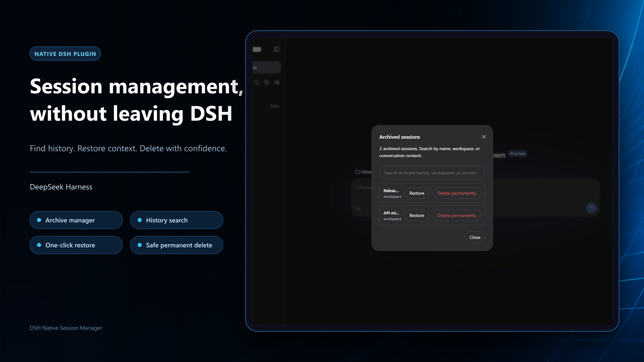Click the Safe permanent delete pill
644x362 pixels.
click(177, 245)
